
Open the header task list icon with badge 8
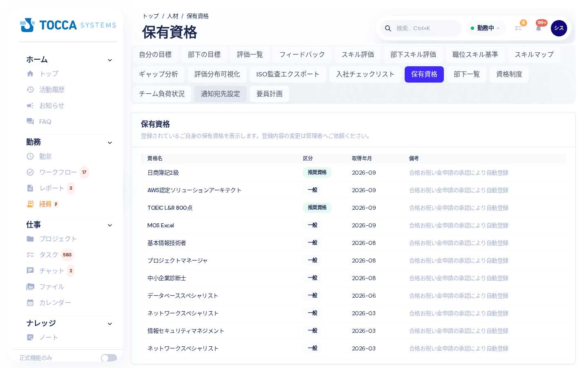pyautogui.click(x=518, y=28)
